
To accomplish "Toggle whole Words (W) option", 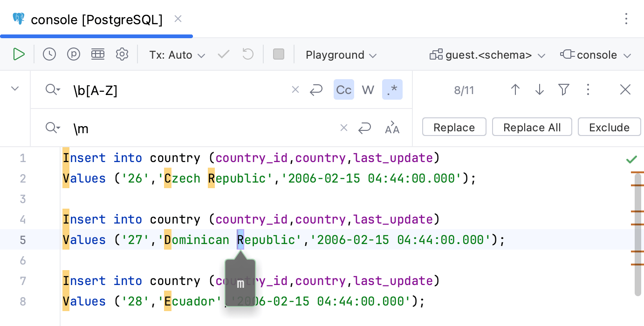I will tap(368, 89).
